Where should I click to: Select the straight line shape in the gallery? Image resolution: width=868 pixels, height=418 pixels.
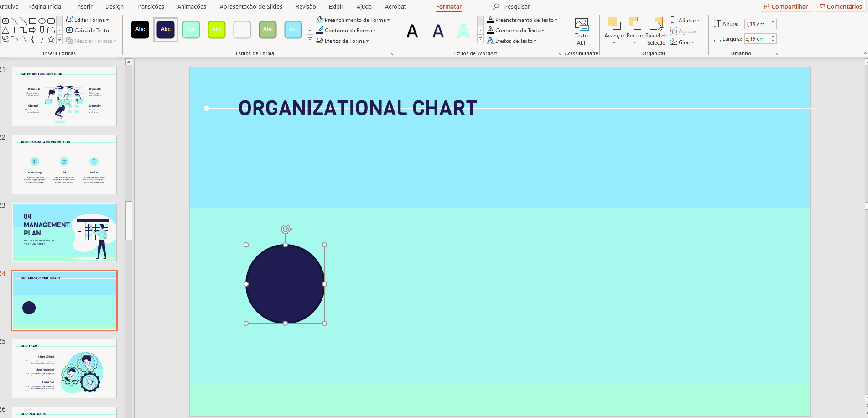15,21
